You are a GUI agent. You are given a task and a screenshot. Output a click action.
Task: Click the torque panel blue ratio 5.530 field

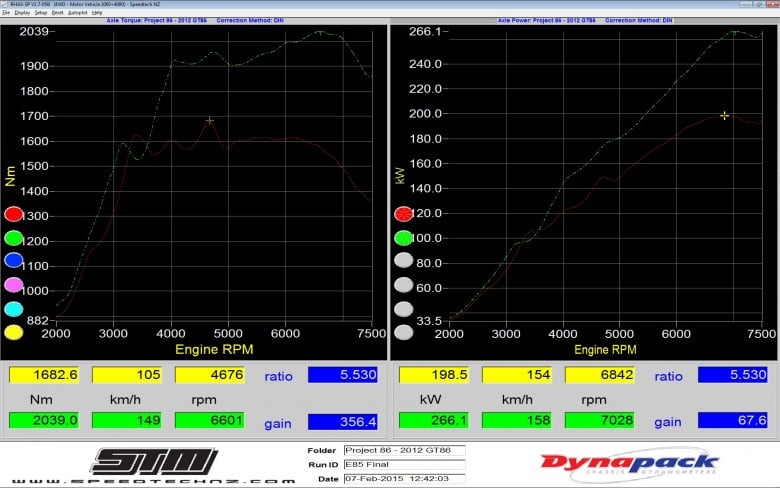tap(343, 375)
